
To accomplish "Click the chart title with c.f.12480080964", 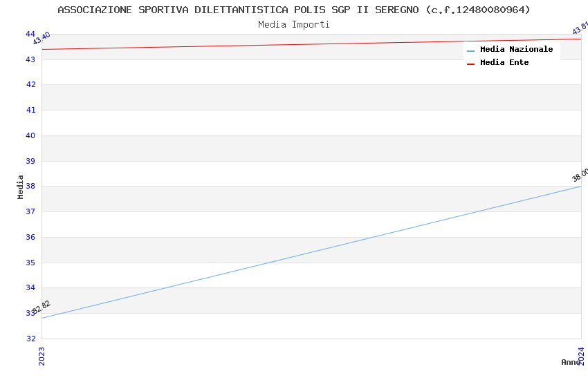I will point(294,10).
